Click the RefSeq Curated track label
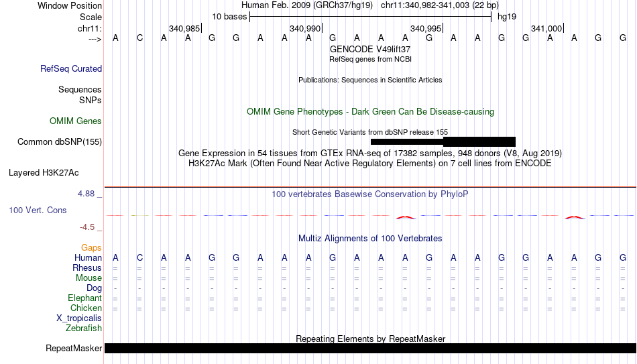The width and height of the screenshot is (637, 364). (x=70, y=68)
